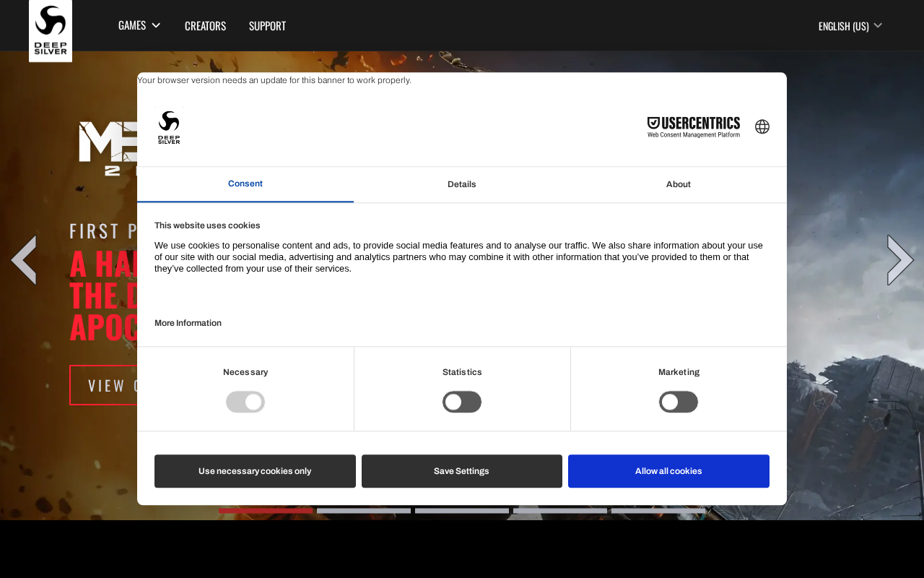Expand More Information in cookie banner
924x578 pixels.
click(188, 323)
